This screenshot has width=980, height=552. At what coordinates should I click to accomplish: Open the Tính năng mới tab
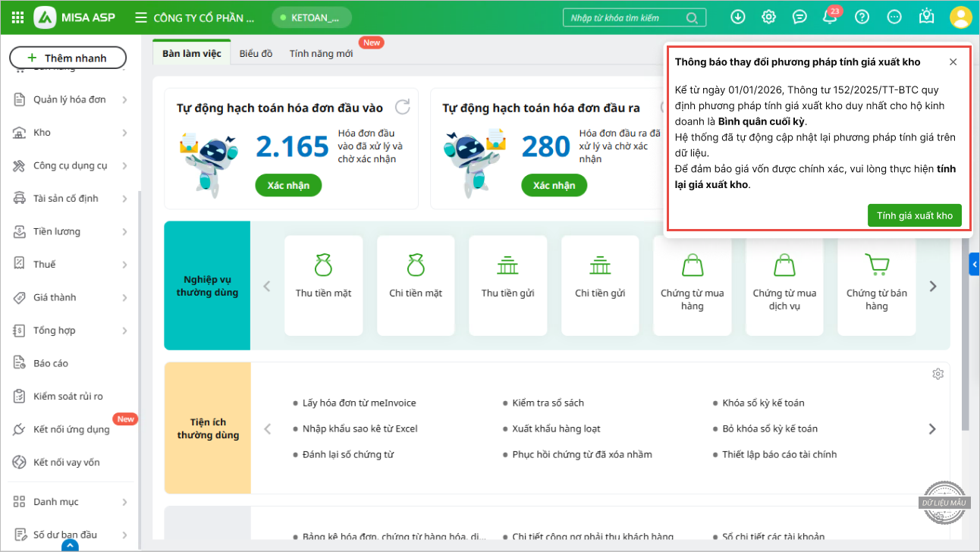click(321, 53)
